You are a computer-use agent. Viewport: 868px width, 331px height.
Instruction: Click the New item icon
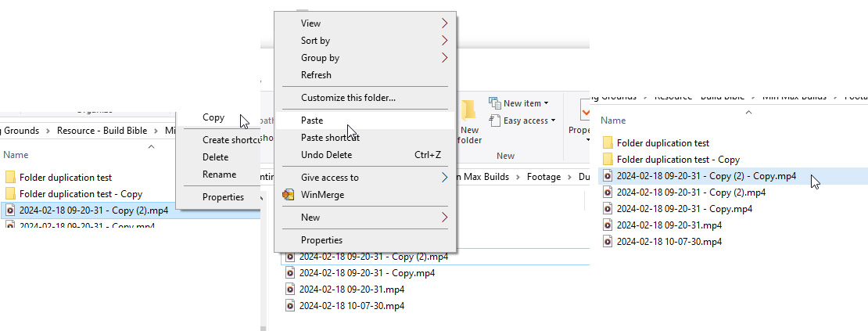pos(494,103)
